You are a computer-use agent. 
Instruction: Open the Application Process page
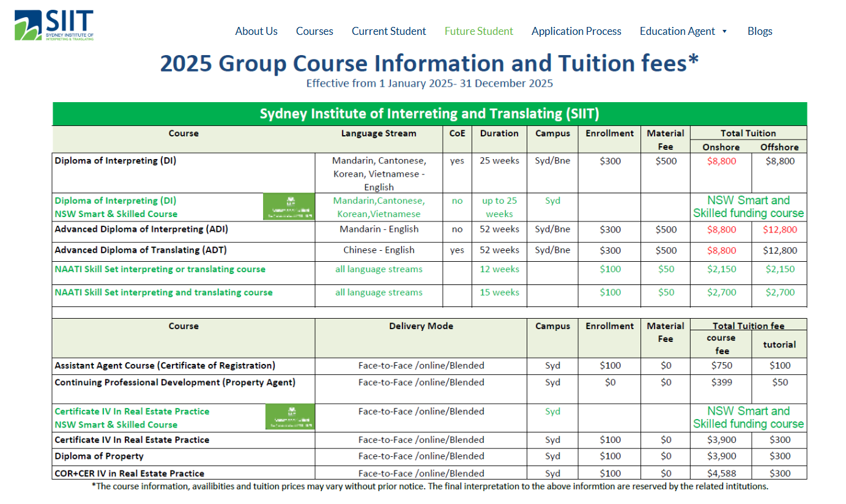click(576, 31)
